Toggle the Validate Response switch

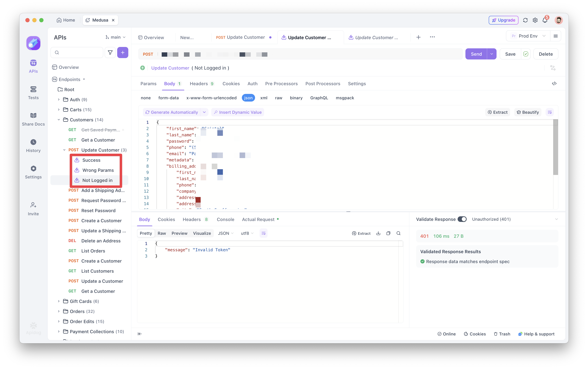462,219
